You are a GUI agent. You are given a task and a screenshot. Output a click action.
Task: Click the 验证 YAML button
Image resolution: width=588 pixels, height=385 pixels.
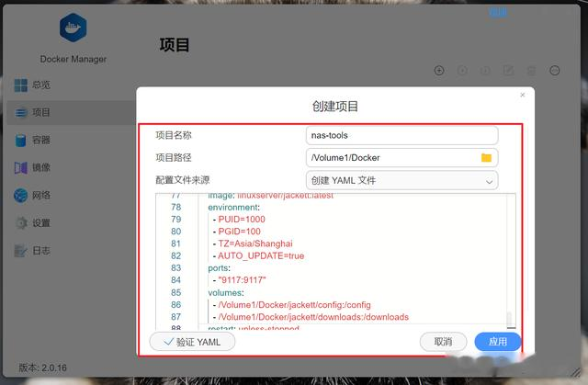tap(192, 342)
